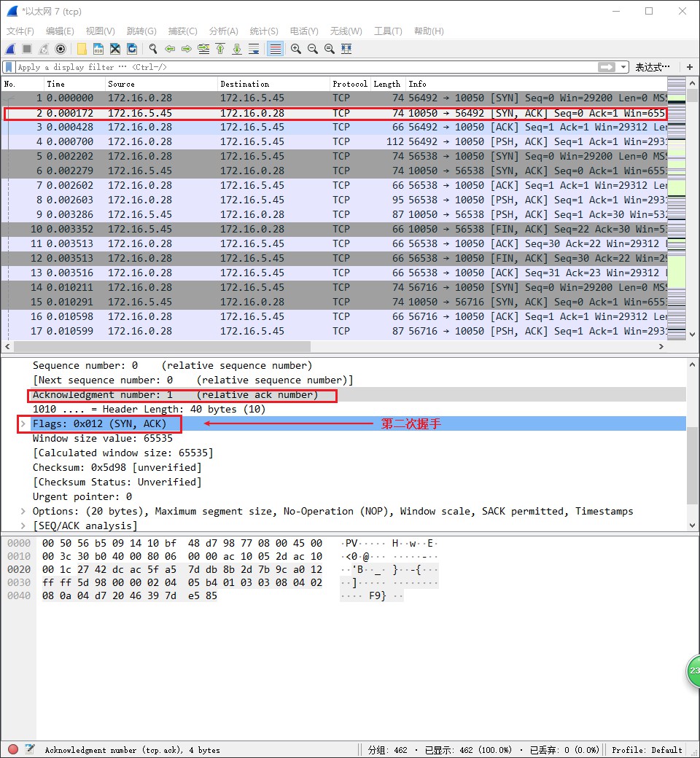The image size is (700, 758).
Task: Find a packet with magnifier icon
Action: [153, 49]
